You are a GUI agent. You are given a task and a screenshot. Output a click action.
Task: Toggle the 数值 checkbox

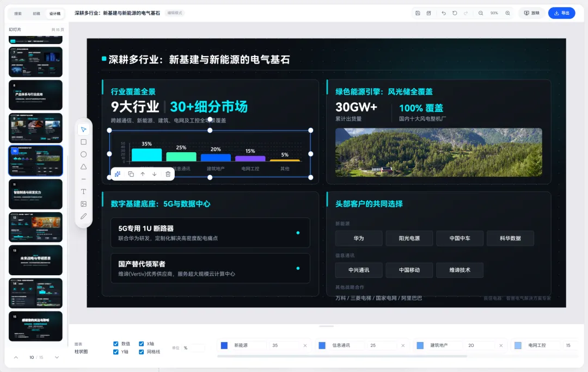(116, 344)
